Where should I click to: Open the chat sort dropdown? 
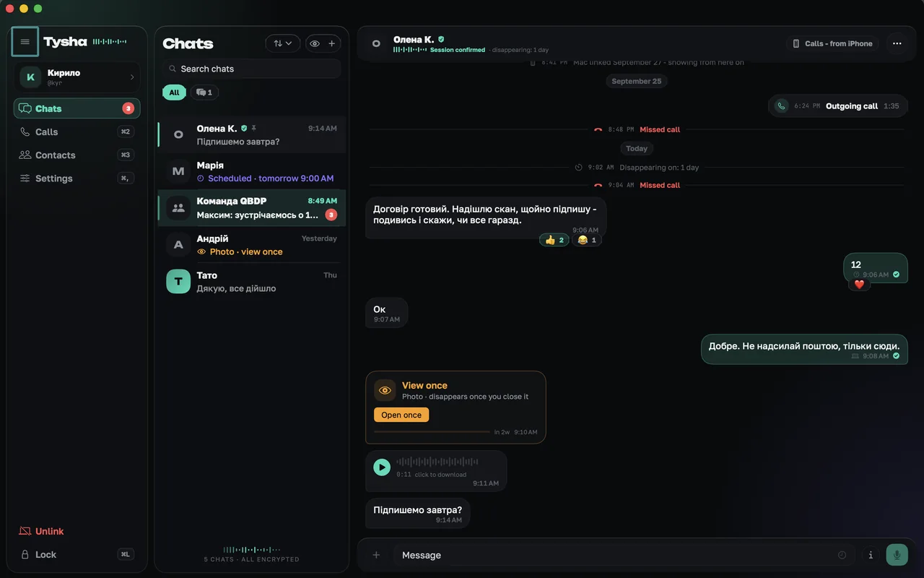(283, 43)
